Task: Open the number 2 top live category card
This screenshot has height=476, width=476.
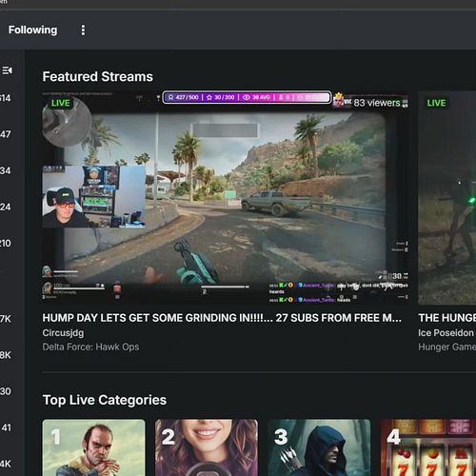Action: (207, 447)
